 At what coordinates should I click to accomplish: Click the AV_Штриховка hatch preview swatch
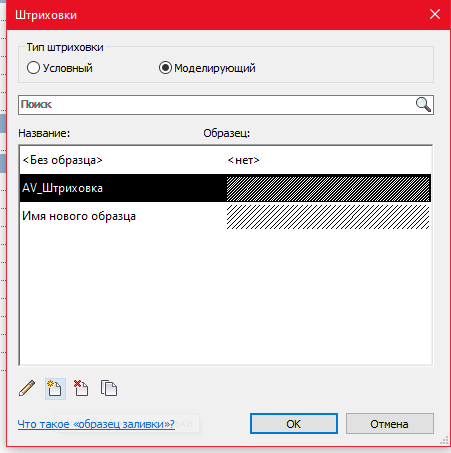point(328,189)
